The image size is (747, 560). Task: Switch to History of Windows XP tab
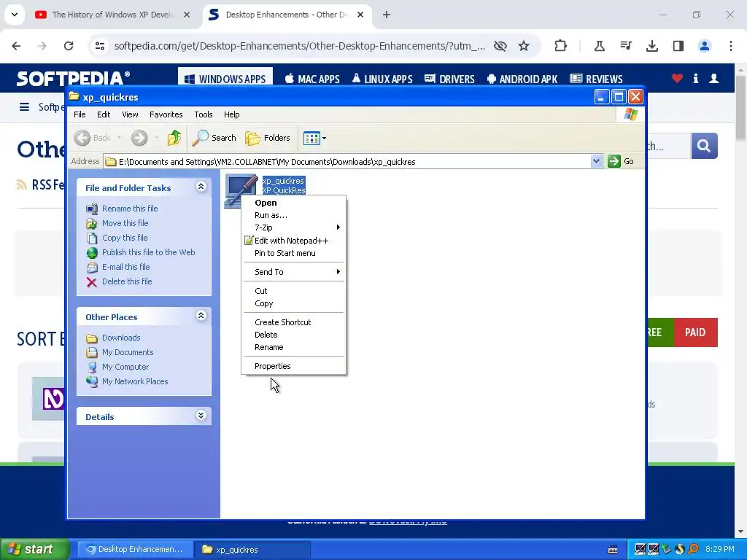tap(112, 15)
